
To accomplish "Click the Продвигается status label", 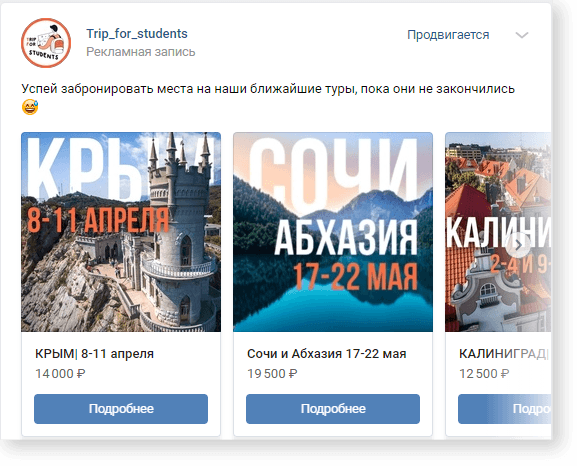I will 448,35.
